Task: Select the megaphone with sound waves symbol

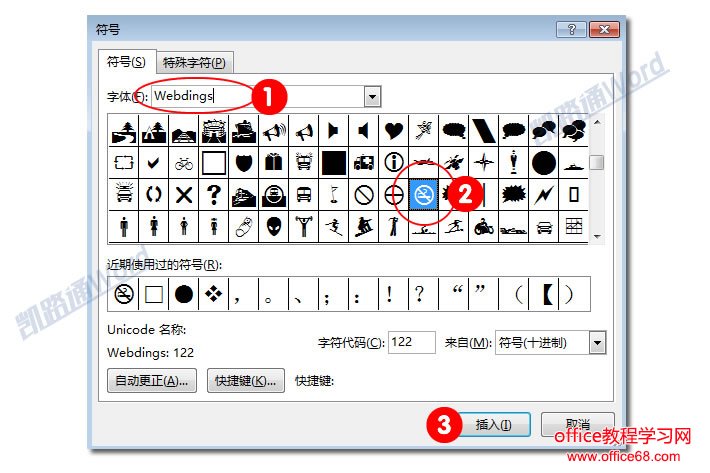Action: pyautogui.click(x=273, y=131)
